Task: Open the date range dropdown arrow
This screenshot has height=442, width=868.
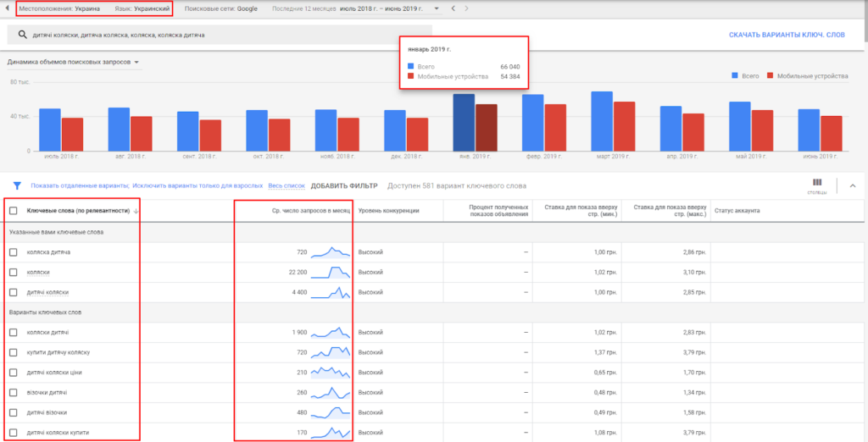Action: (437, 8)
